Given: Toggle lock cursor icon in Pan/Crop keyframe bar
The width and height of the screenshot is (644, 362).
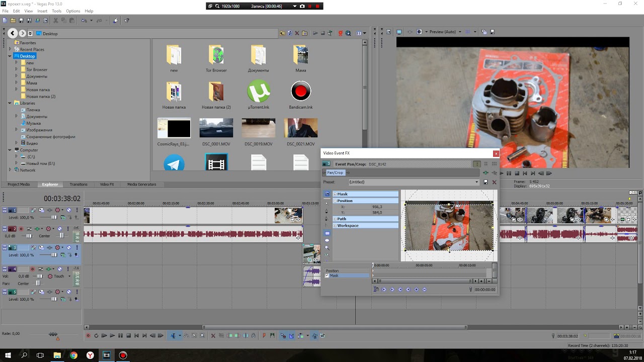Looking at the screenshot, I should click(x=376, y=289).
